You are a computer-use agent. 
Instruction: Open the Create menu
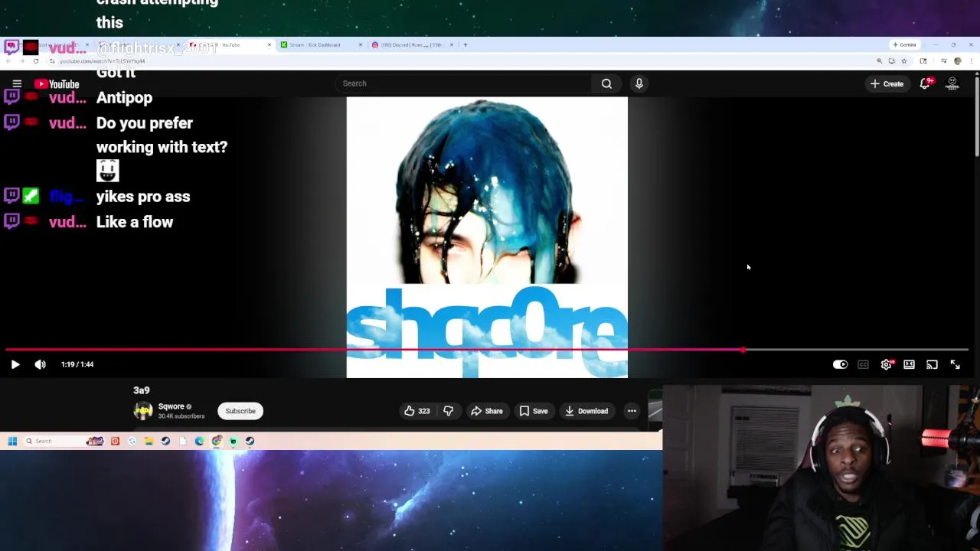coord(887,83)
